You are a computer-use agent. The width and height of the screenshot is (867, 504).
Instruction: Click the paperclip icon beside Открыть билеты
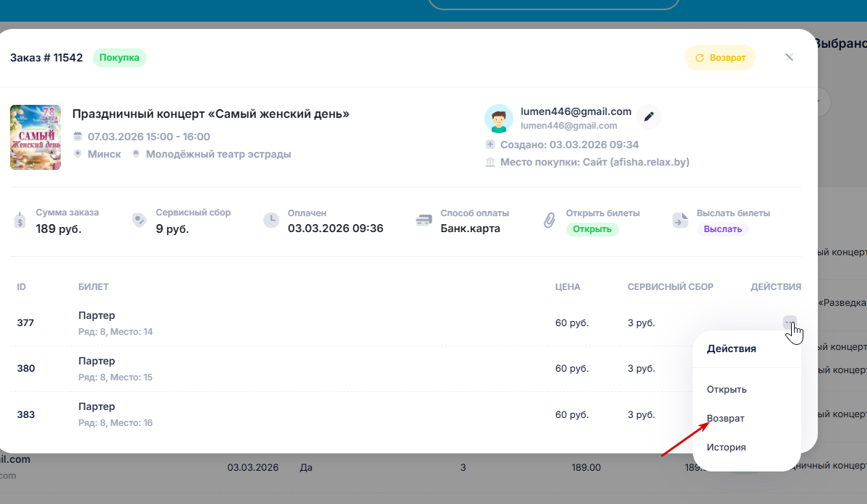pyautogui.click(x=549, y=221)
